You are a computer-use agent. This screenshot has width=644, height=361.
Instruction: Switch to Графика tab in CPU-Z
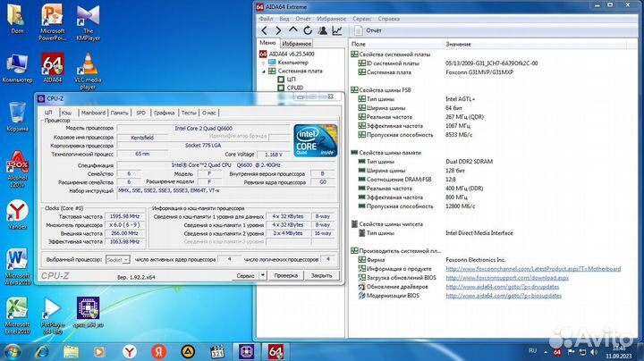165,113
